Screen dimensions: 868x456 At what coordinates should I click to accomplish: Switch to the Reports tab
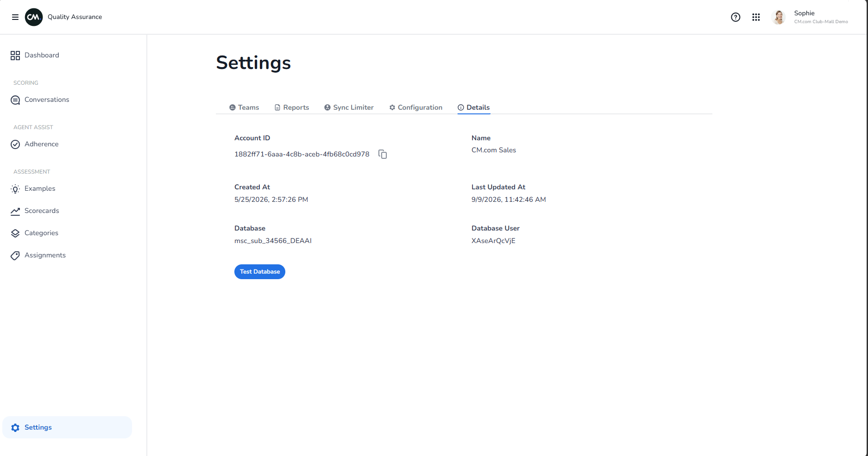tap(292, 107)
